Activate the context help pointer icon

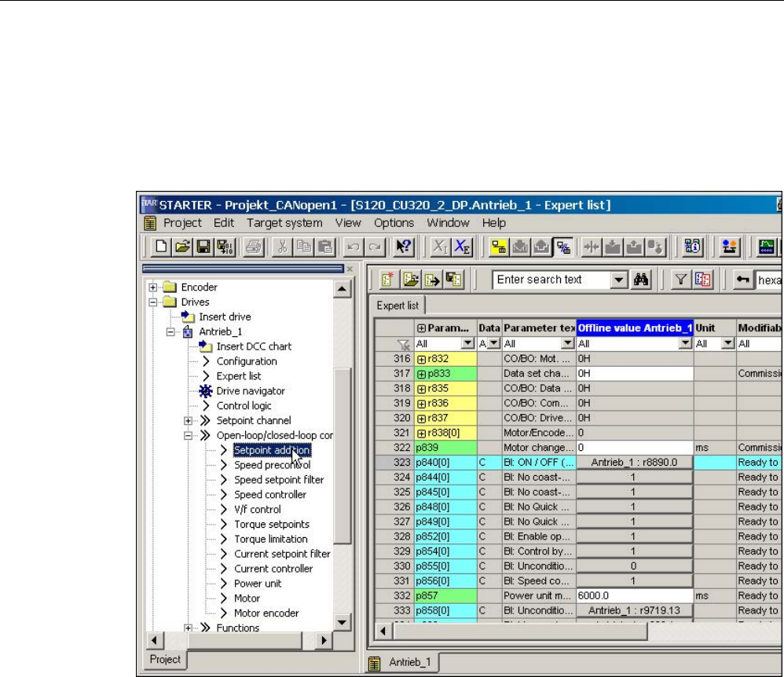pyautogui.click(x=404, y=247)
